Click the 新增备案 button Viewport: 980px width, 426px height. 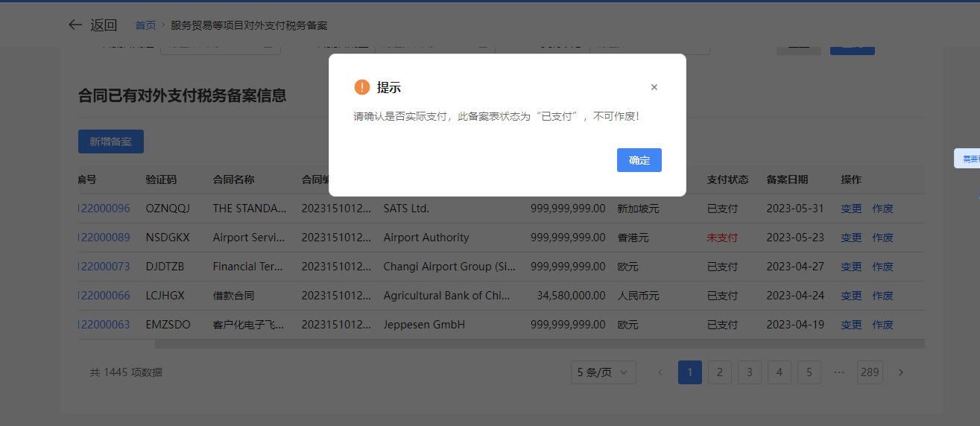[111, 142]
